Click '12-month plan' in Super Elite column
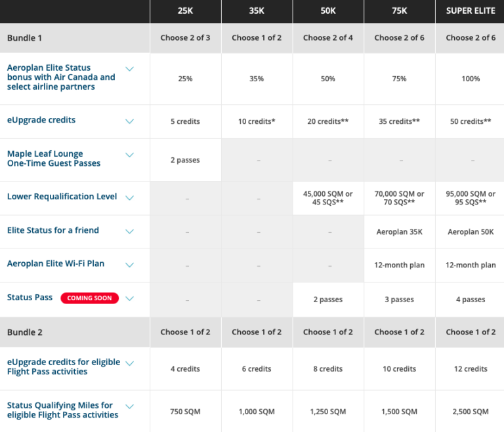Image resolution: width=504 pixels, height=432 pixels. point(471,265)
